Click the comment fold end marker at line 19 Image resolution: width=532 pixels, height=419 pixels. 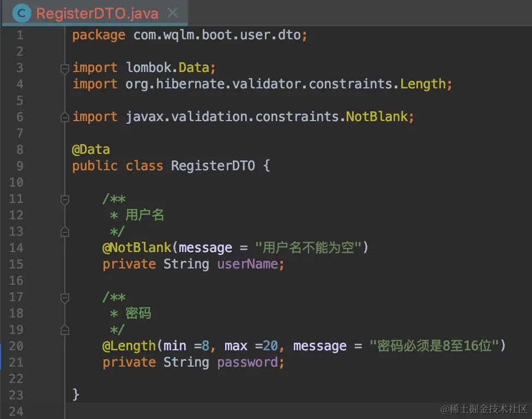(x=64, y=330)
